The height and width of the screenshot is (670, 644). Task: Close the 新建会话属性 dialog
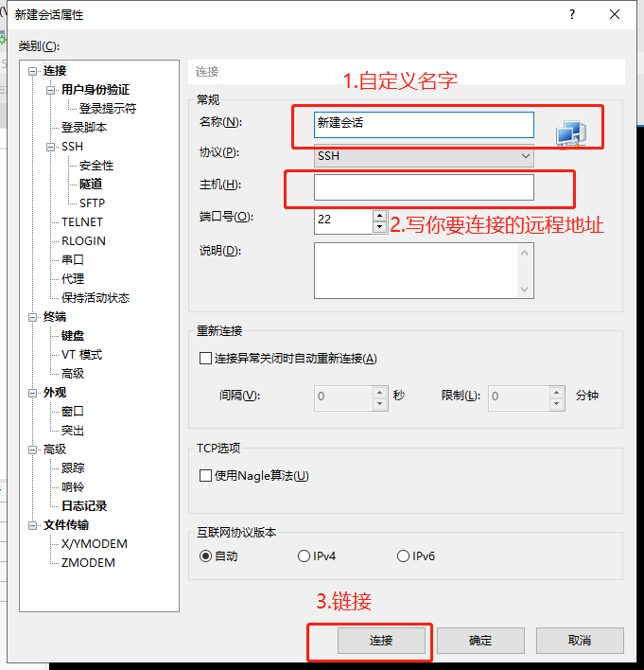point(615,14)
